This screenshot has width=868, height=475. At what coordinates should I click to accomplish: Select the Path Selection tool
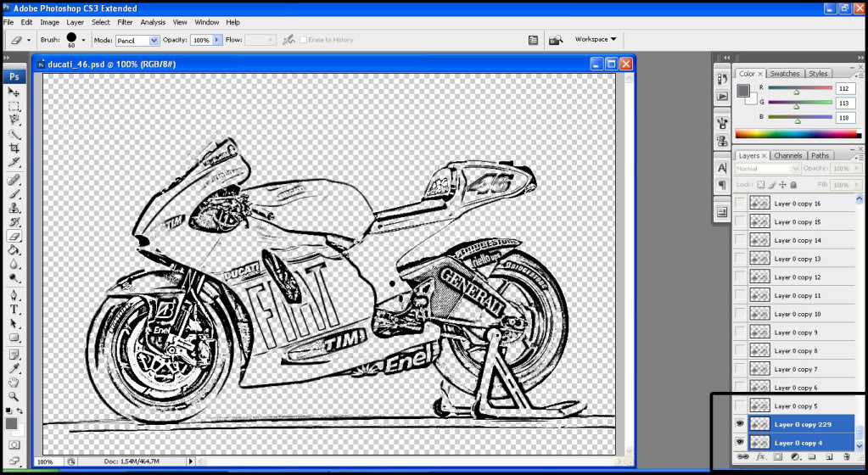[14, 323]
